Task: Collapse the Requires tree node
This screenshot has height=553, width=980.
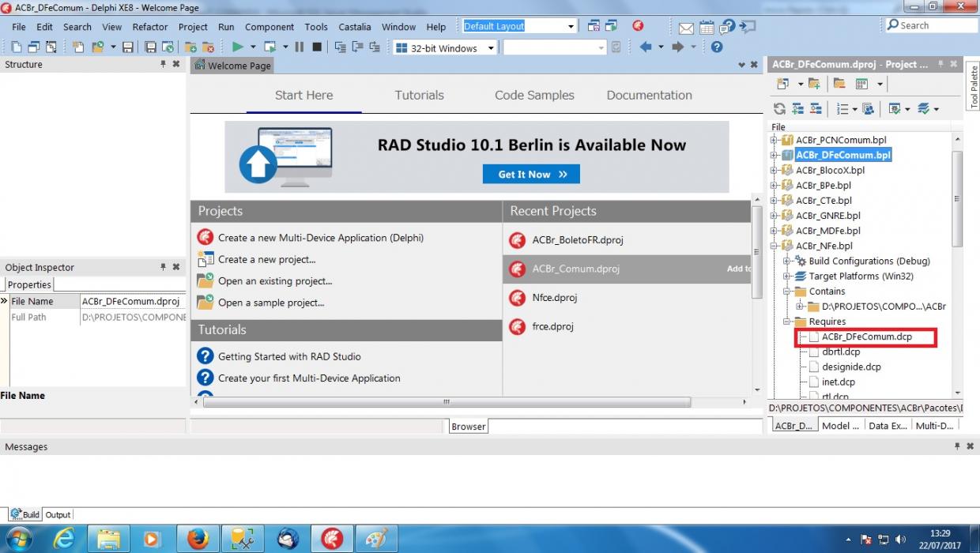Action: click(787, 322)
